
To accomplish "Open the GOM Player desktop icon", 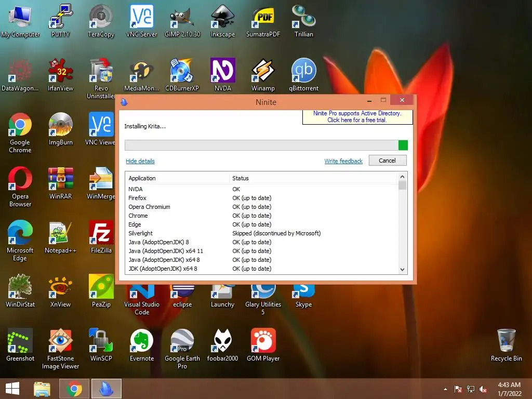I will tap(263, 345).
